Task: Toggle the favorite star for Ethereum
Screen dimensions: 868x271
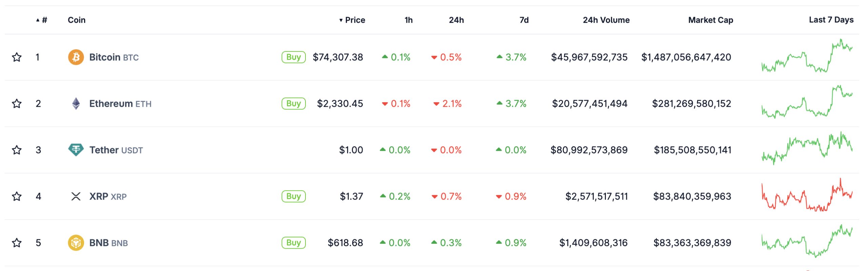Action: point(16,103)
